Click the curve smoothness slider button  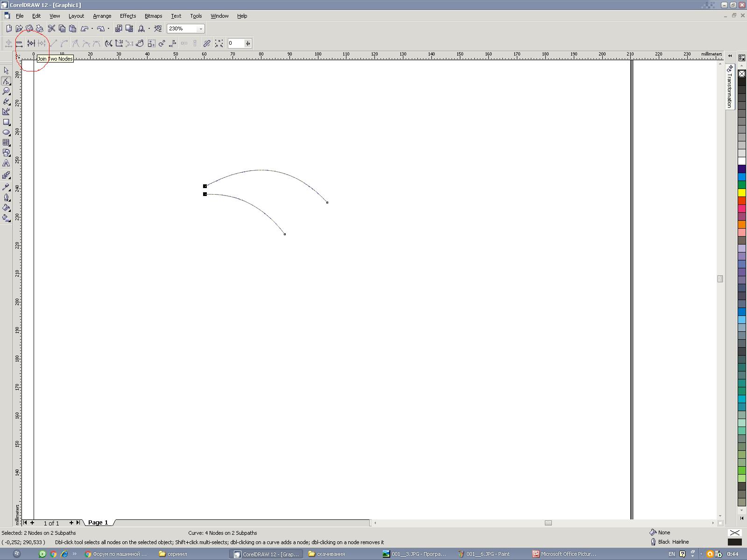pyautogui.click(x=248, y=43)
